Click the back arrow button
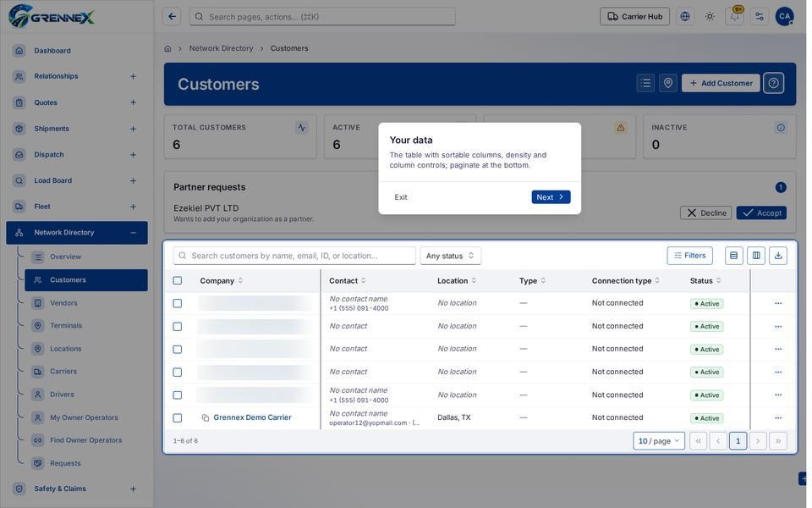Image resolution: width=812 pixels, height=508 pixels. tap(172, 17)
